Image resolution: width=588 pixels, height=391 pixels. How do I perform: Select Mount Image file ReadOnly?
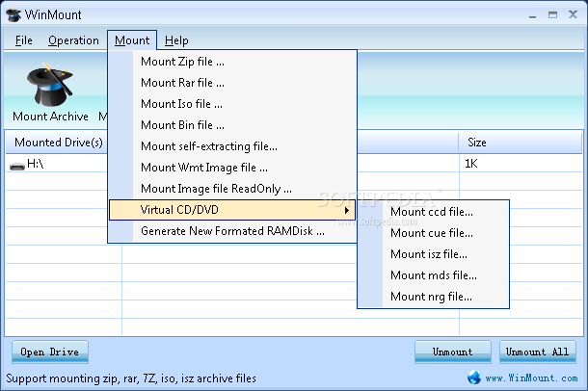[x=216, y=189]
